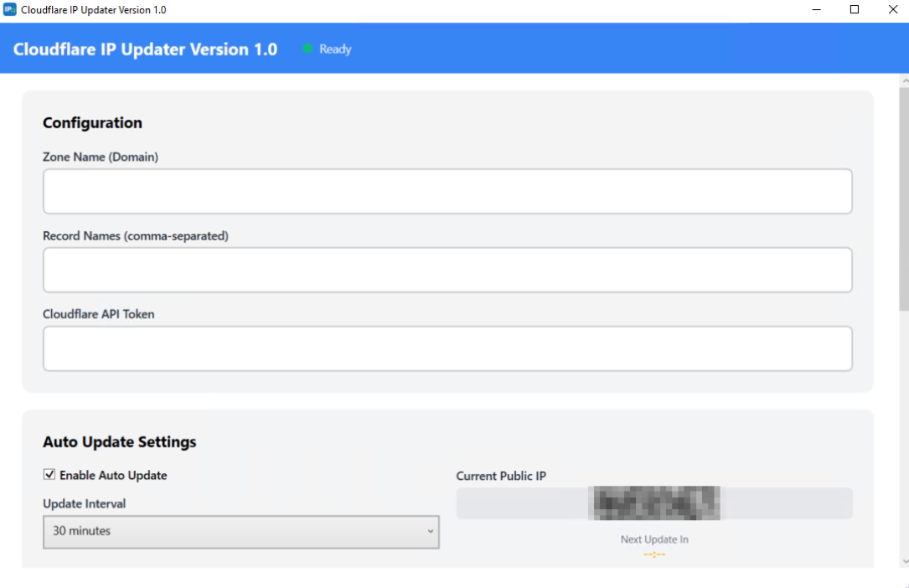
Task: Click the vertical scrollbar thumb
Action: click(904, 200)
